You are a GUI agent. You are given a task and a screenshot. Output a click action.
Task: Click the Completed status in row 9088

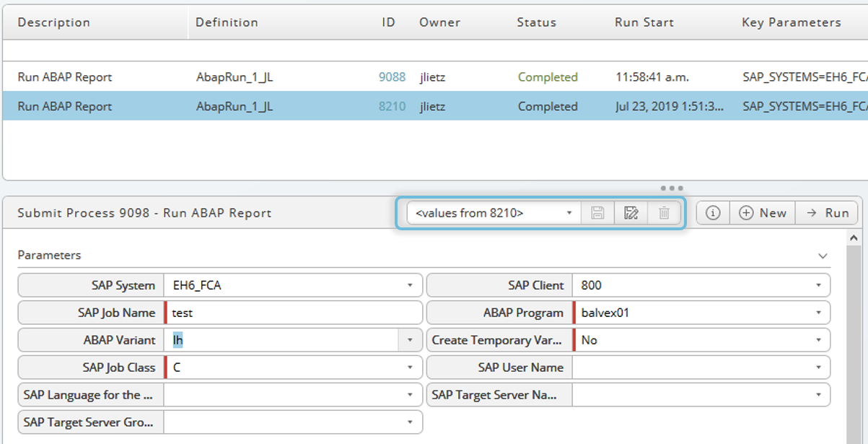[548, 77]
